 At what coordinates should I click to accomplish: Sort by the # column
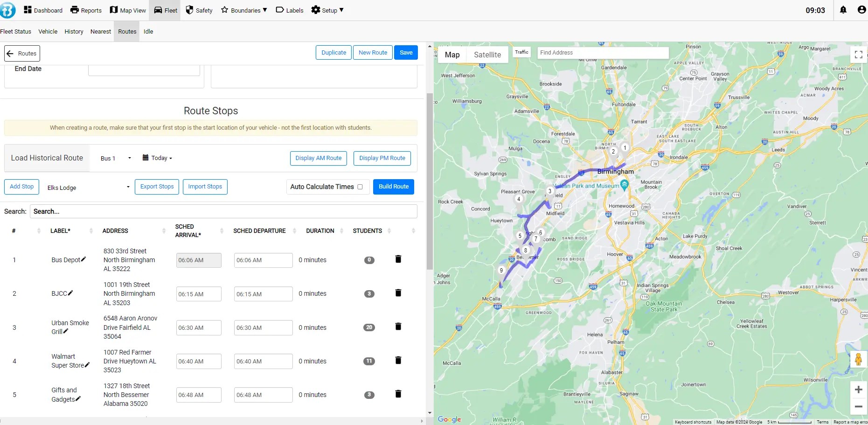coord(26,231)
